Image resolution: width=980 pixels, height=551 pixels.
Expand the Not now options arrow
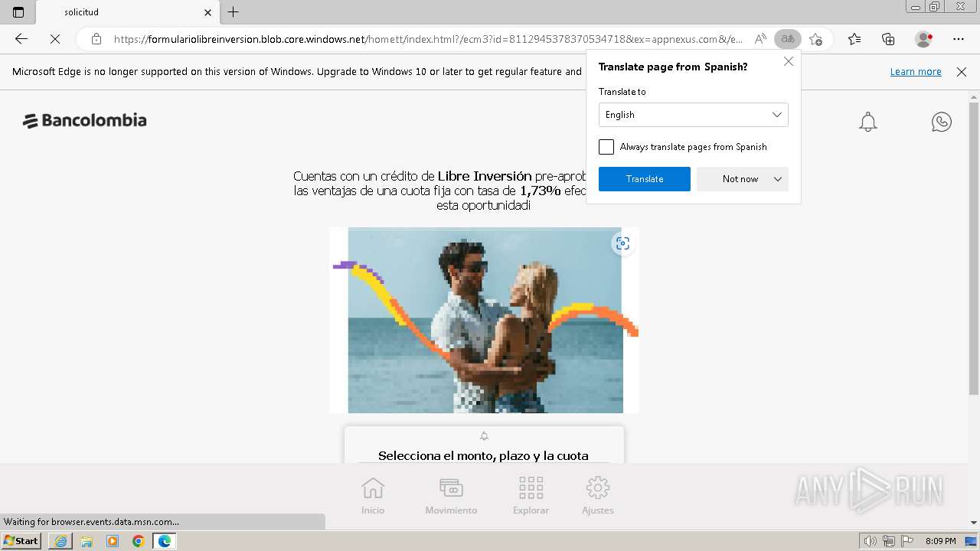pyautogui.click(x=778, y=179)
